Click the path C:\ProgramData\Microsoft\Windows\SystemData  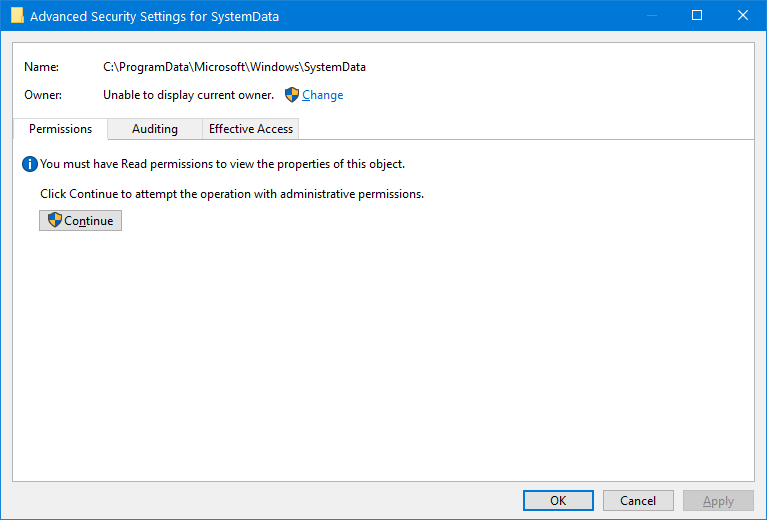point(234,67)
